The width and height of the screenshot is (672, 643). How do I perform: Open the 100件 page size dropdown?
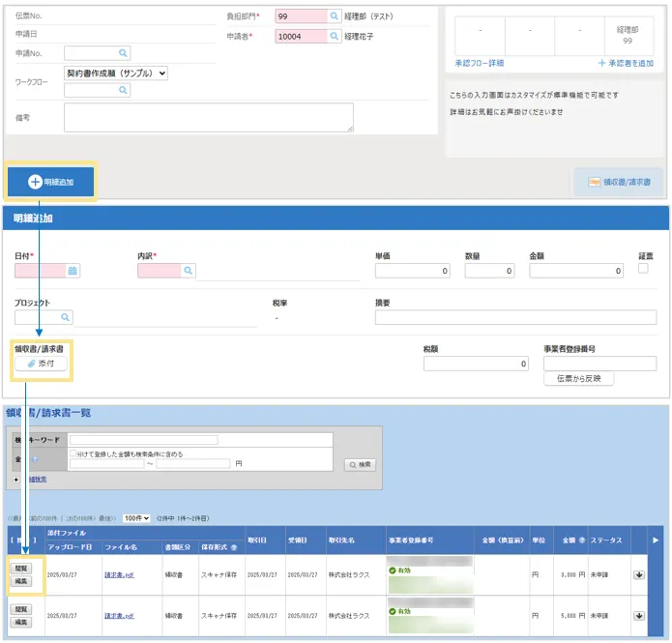pos(136,518)
